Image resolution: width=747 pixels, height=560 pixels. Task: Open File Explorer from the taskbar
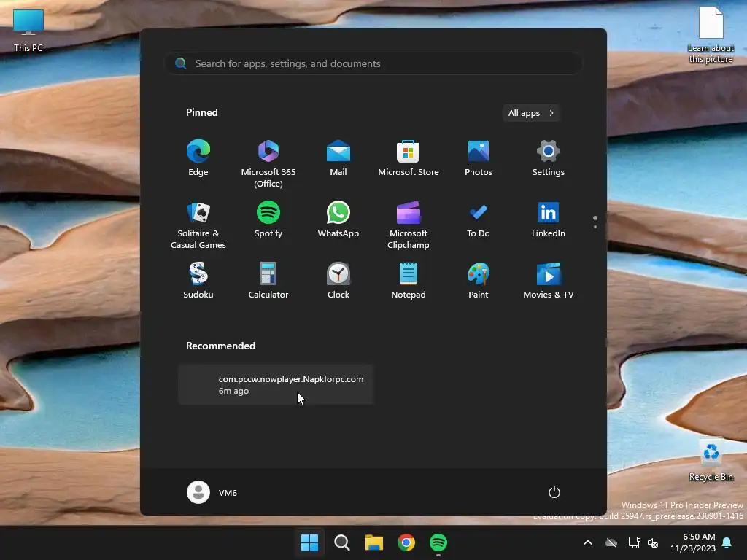(374, 542)
